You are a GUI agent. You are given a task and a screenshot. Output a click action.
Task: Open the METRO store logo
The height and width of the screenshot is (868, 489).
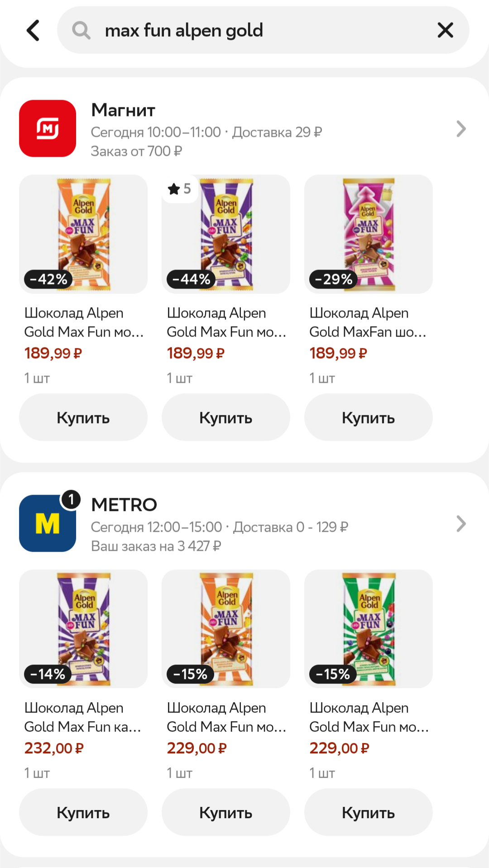click(x=48, y=524)
